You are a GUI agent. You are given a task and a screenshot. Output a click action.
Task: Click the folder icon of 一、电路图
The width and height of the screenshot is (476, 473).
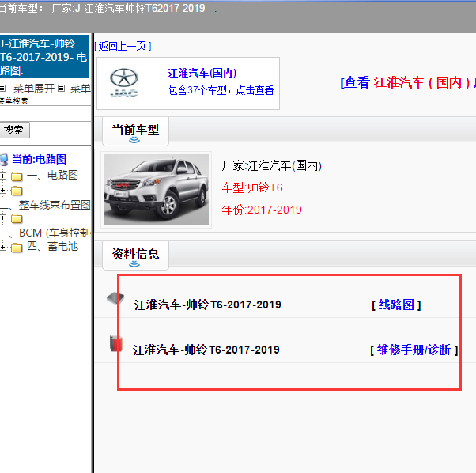[17, 176]
